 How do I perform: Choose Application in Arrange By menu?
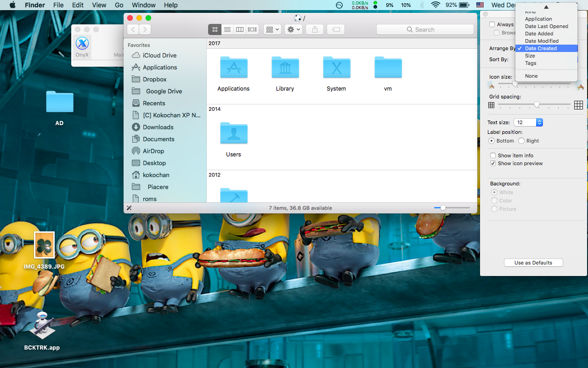pyautogui.click(x=546, y=19)
